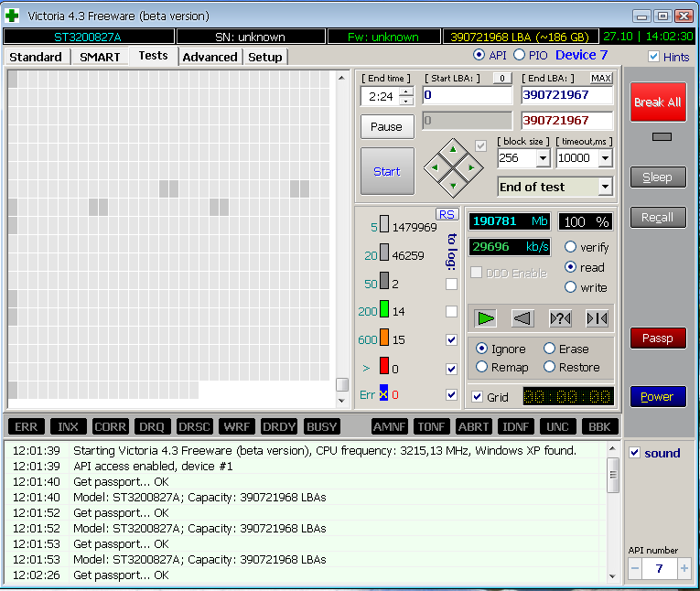Click the green cross Victoria app icon

pos(12,16)
